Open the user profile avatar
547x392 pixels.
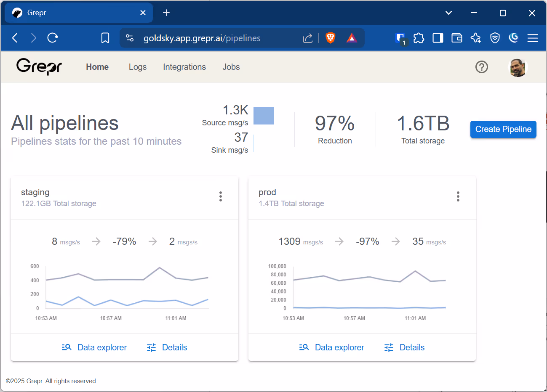pyautogui.click(x=518, y=67)
